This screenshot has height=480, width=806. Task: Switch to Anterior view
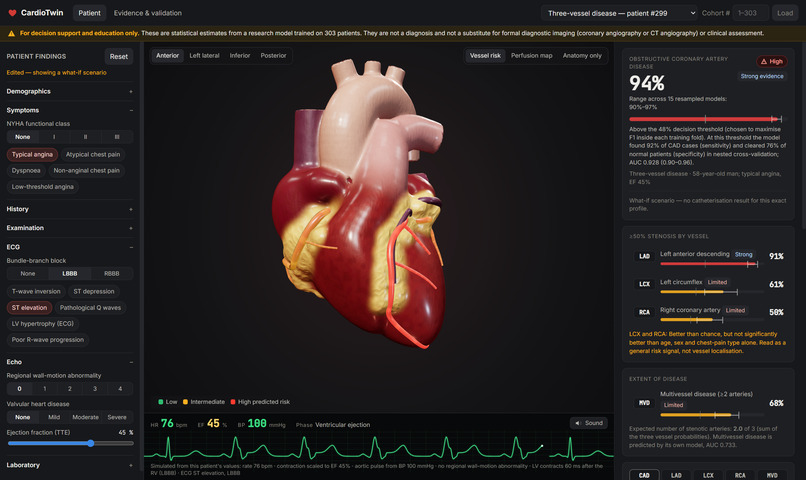pos(168,56)
